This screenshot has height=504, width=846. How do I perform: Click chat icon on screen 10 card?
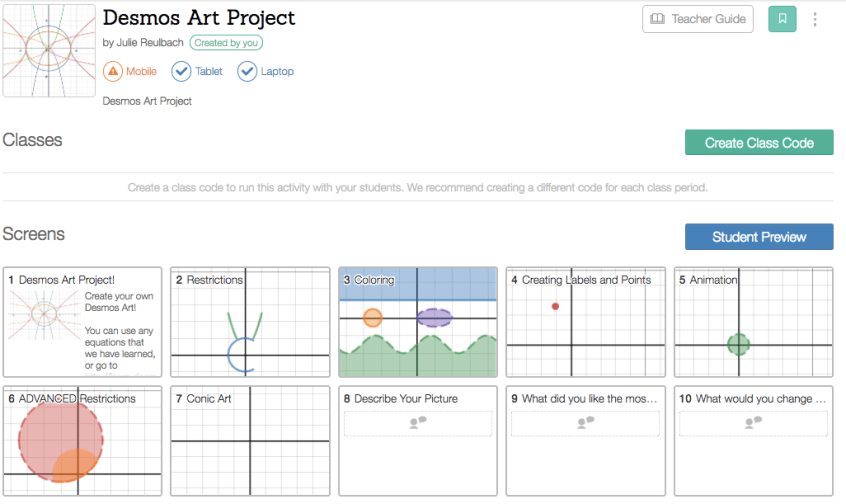point(753,423)
